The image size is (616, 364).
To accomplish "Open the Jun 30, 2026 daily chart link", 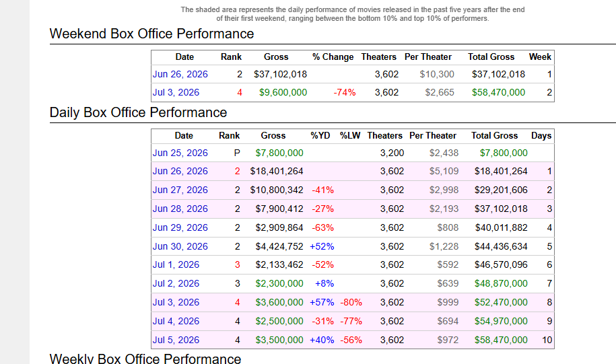I will [180, 247].
